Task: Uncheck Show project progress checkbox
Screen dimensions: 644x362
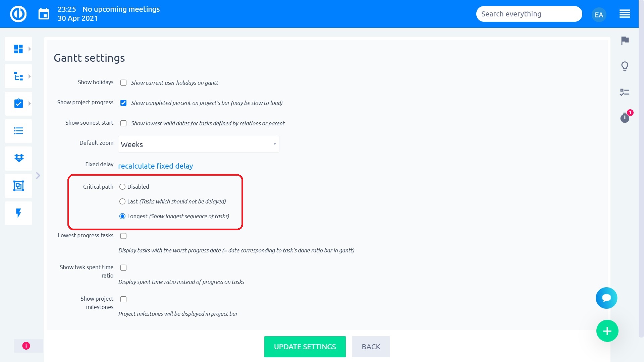Action: pyautogui.click(x=123, y=103)
